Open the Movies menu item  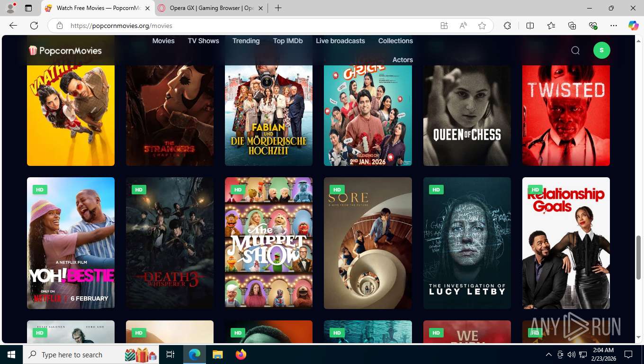click(163, 41)
